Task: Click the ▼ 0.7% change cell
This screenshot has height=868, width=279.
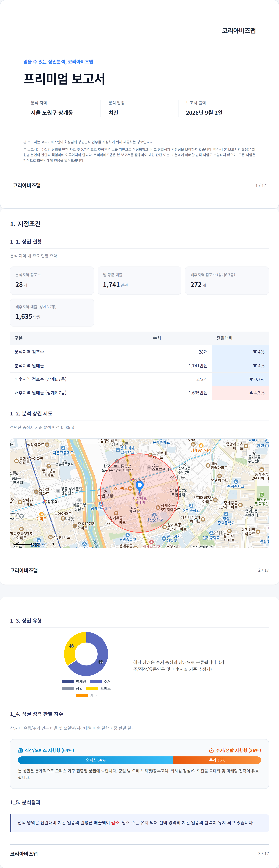Action: [x=240, y=379]
